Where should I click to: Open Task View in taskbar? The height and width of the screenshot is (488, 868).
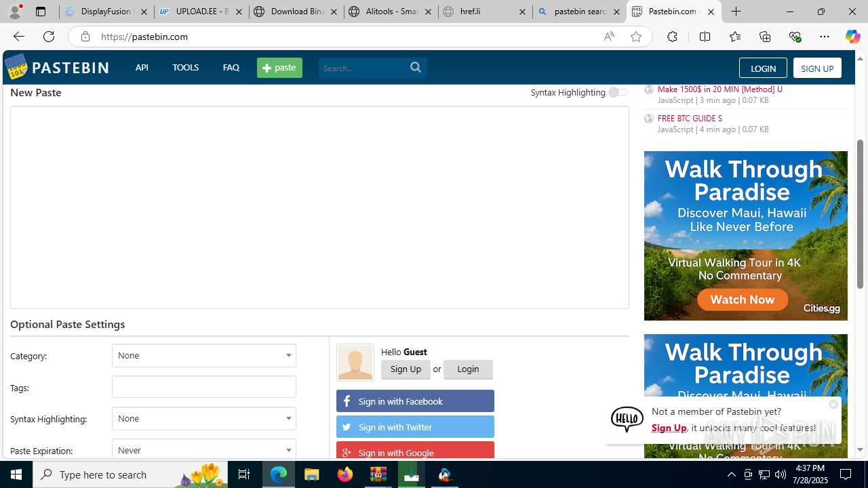tap(244, 474)
